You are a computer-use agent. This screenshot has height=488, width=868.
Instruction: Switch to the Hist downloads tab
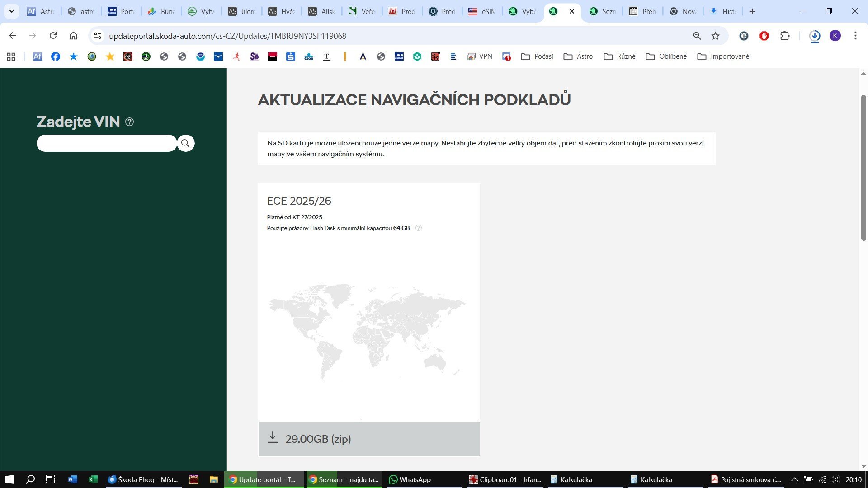click(723, 11)
